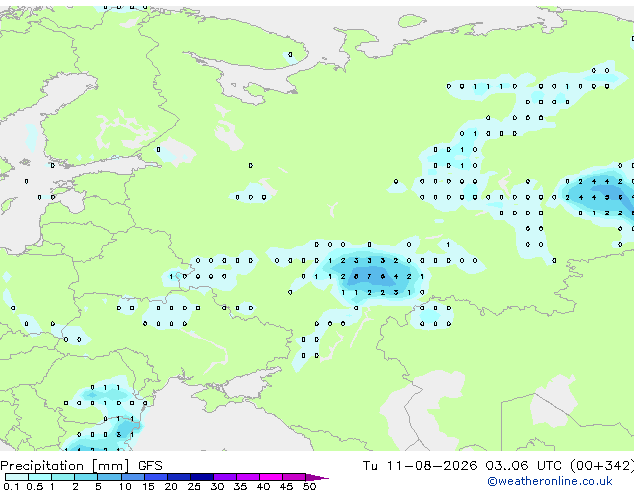This screenshot has height=490, width=634.
Task: Click the legend label '15'
Action: click(x=148, y=486)
